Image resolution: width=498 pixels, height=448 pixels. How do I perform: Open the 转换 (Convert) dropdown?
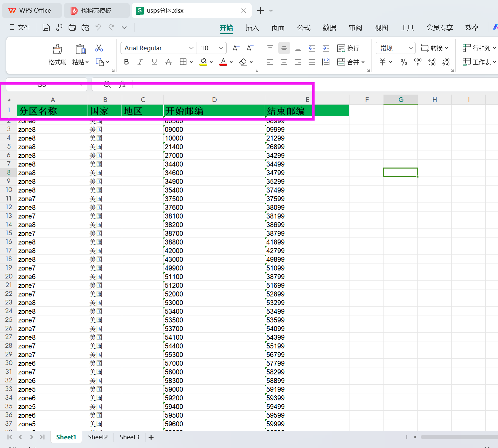click(x=434, y=48)
